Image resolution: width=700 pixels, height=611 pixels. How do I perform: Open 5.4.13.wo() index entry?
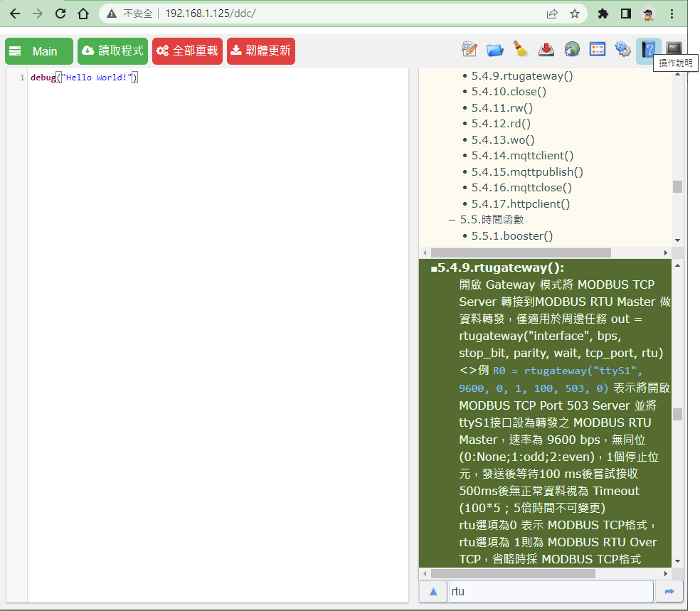pos(503,139)
